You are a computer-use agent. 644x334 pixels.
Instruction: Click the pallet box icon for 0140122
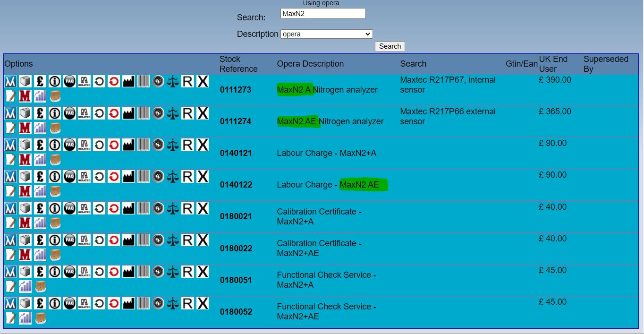tap(55, 191)
